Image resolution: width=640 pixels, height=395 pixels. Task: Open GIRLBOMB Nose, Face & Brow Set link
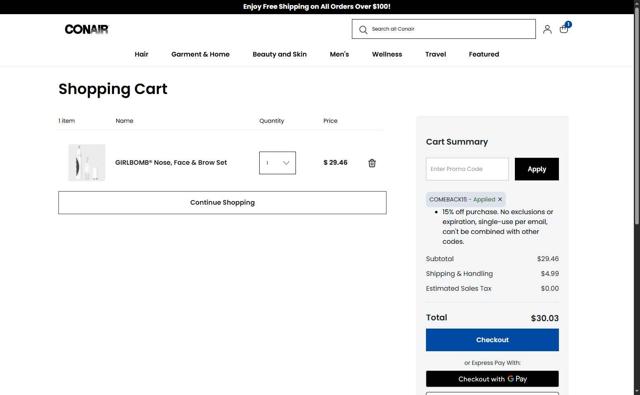[x=171, y=162]
